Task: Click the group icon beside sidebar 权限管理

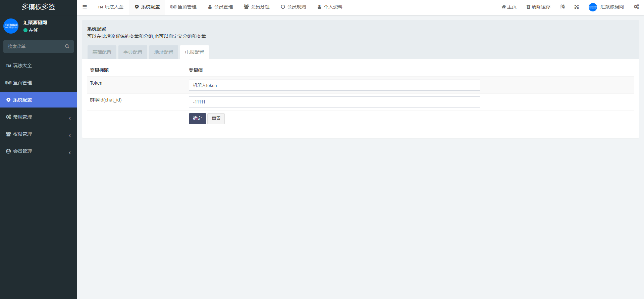Action: tap(8, 134)
